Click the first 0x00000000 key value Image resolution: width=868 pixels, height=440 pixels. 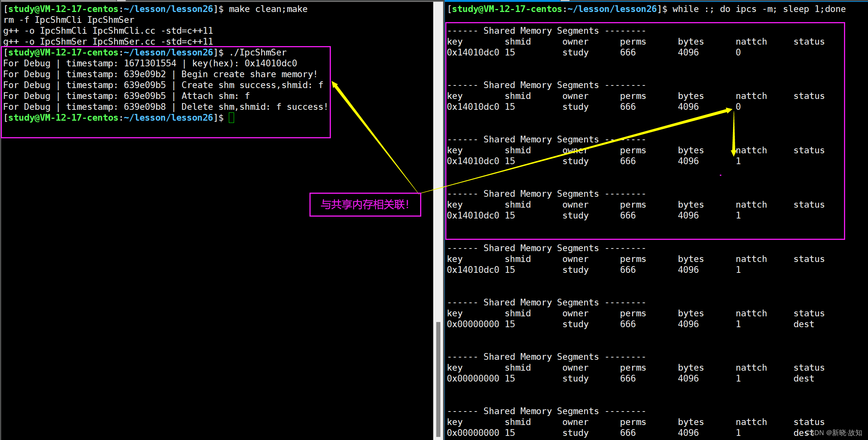pos(473,324)
